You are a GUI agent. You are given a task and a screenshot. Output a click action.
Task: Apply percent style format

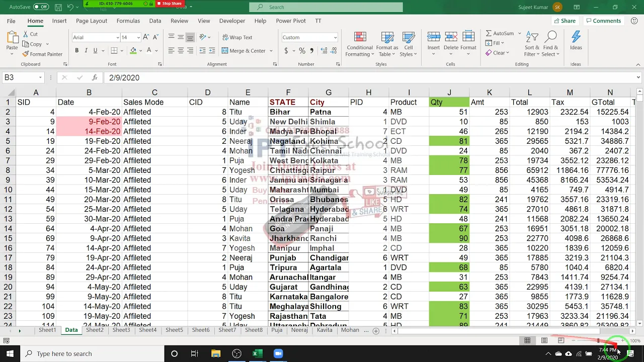click(302, 51)
